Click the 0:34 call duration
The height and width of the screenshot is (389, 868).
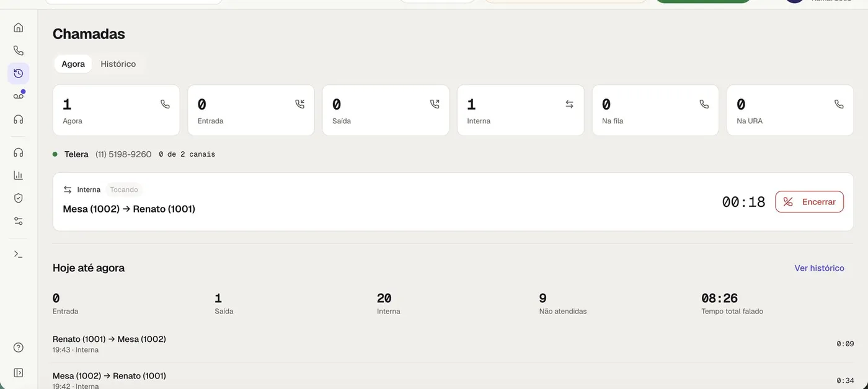click(x=845, y=380)
